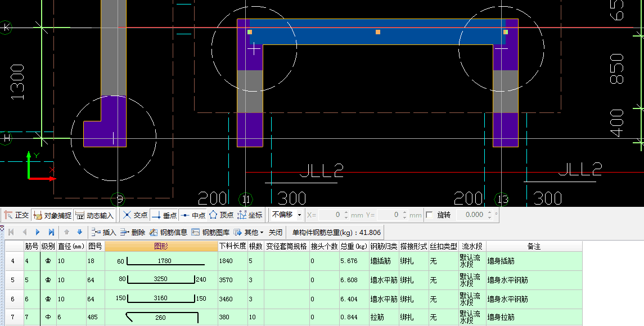Toggle 交点 intersection snap
The width and height of the screenshot is (644, 326).
pos(136,215)
